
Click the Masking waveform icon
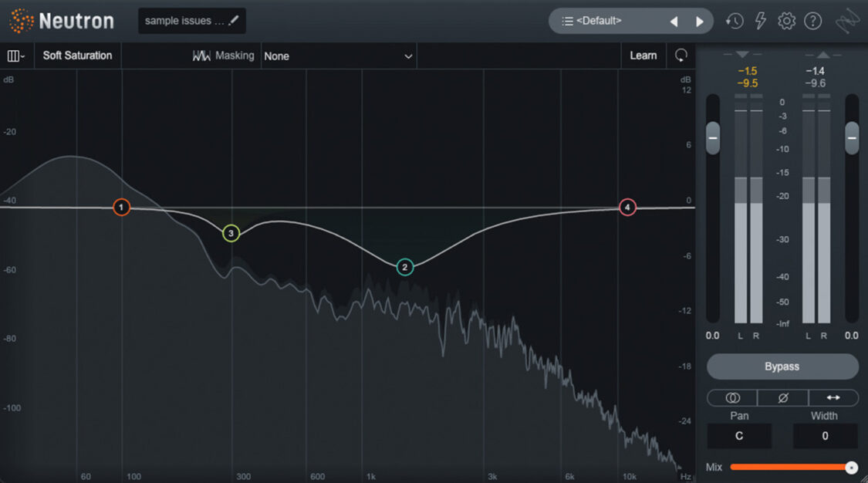pos(201,56)
